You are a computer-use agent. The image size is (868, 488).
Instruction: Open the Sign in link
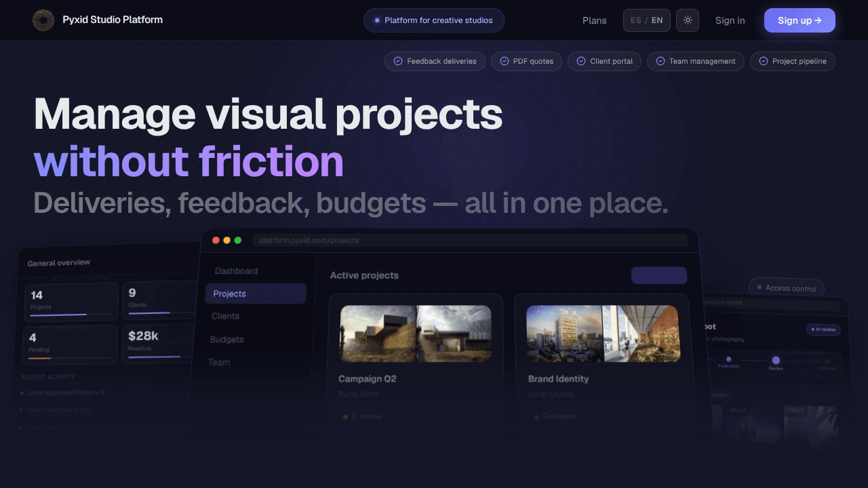pyautogui.click(x=730, y=20)
